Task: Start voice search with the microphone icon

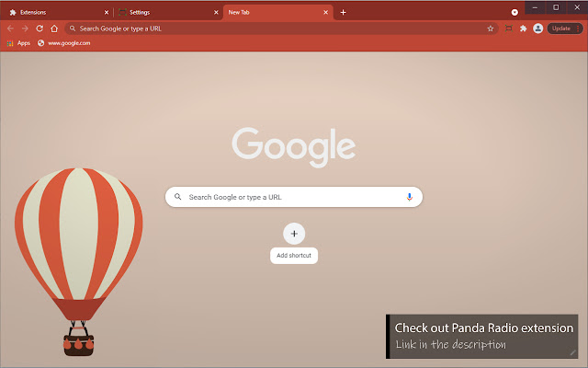Action: (409, 197)
